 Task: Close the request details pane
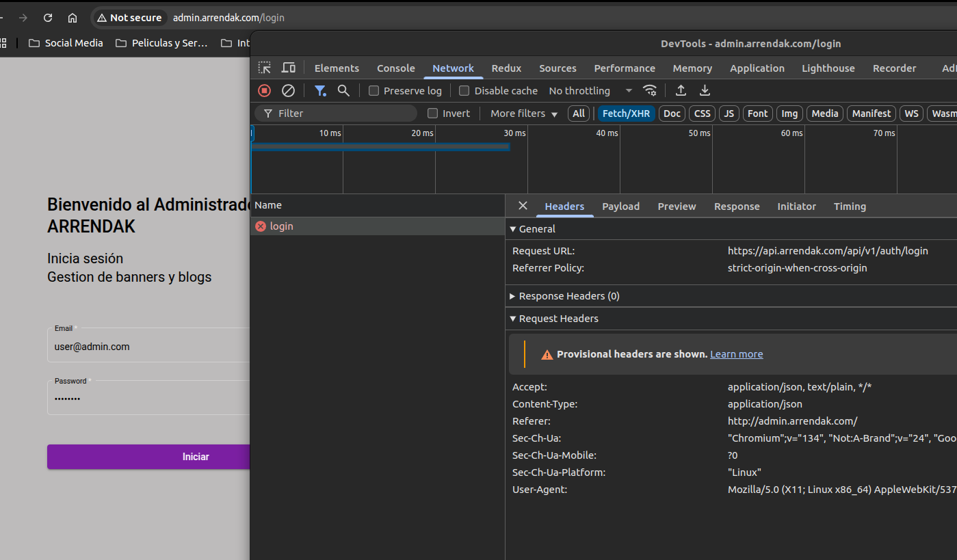(523, 206)
